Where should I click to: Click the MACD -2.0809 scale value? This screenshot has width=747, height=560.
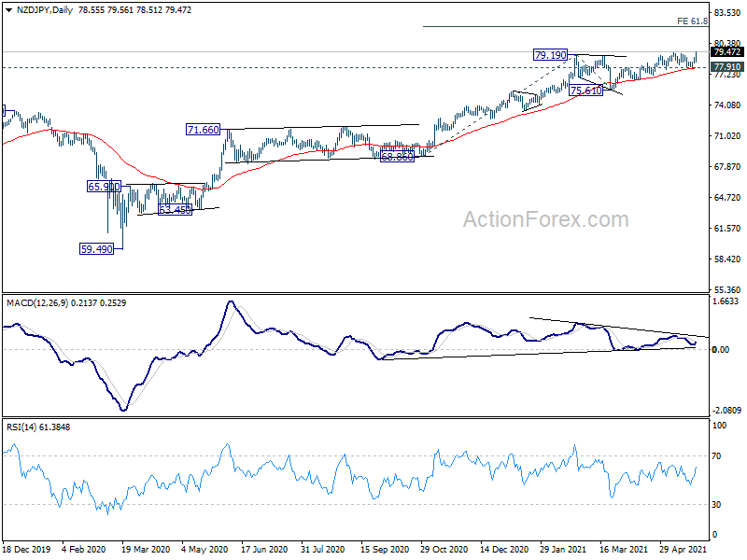(x=726, y=411)
